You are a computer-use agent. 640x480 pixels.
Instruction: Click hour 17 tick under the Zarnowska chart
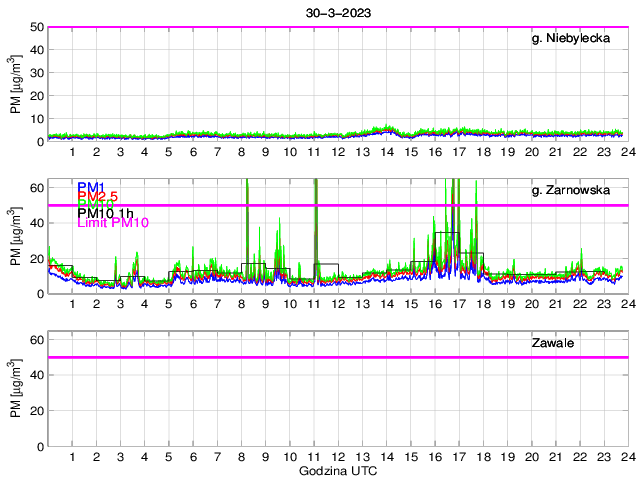(459, 304)
